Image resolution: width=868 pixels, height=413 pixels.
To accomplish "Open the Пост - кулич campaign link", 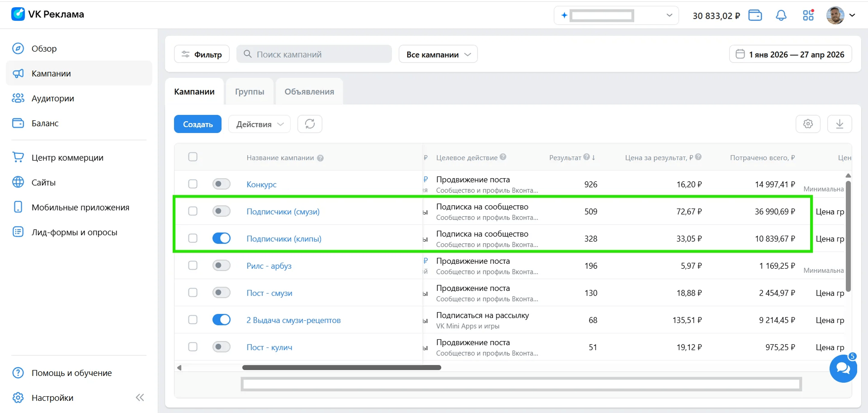I will [x=269, y=347].
